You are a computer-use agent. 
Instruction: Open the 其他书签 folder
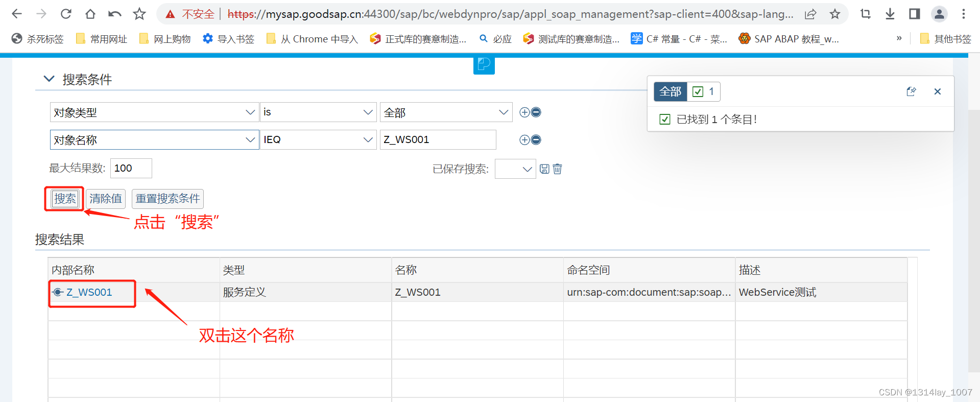coord(946,39)
